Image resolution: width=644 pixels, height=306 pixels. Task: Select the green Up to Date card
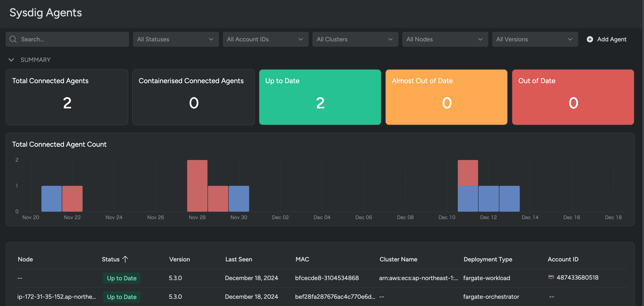click(x=320, y=97)
